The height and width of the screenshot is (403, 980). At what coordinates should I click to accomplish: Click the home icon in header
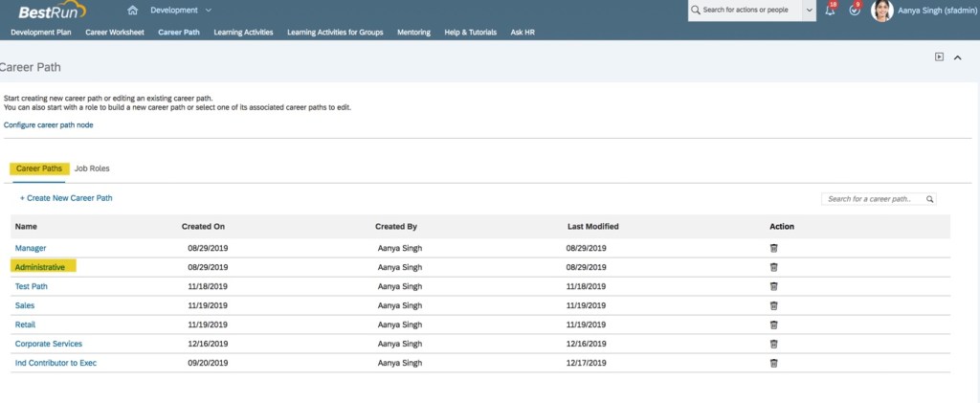coord(132,11)
